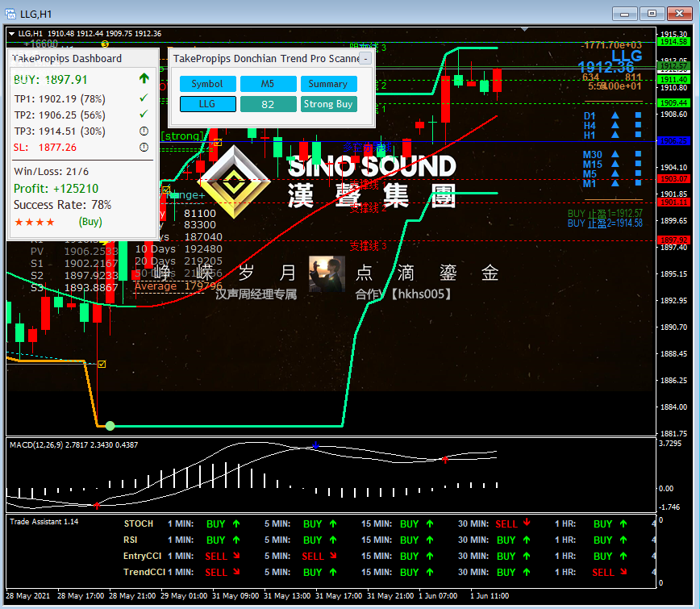Viewport: 700px width, 609px height.
Task: Click the green up arrow beside BUY: 1897.91
Action: [x=144, y=78]
